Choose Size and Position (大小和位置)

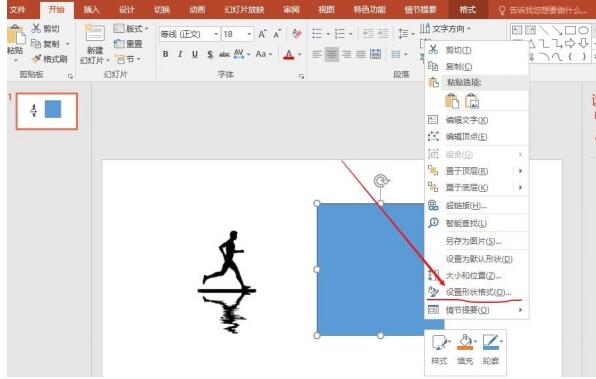click(x=477, y=276)
